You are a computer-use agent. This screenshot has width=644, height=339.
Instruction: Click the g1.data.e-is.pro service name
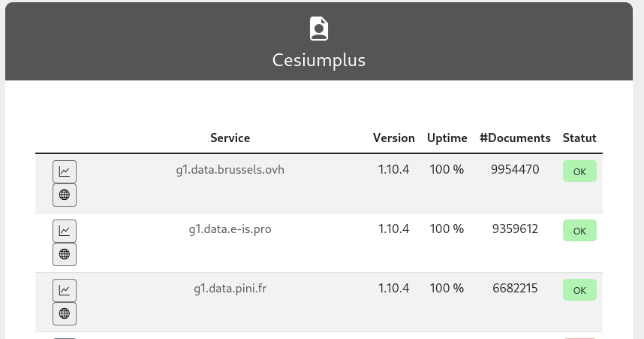coord(230,229)
